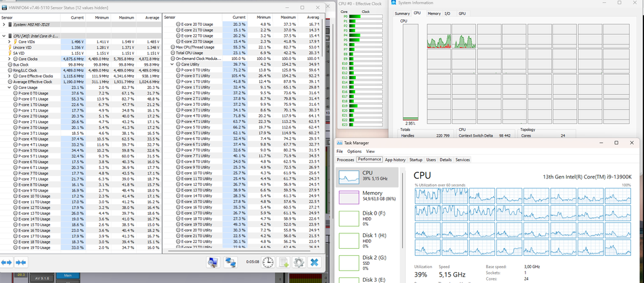Open the File menu in Task Manager

click(340, 151)
